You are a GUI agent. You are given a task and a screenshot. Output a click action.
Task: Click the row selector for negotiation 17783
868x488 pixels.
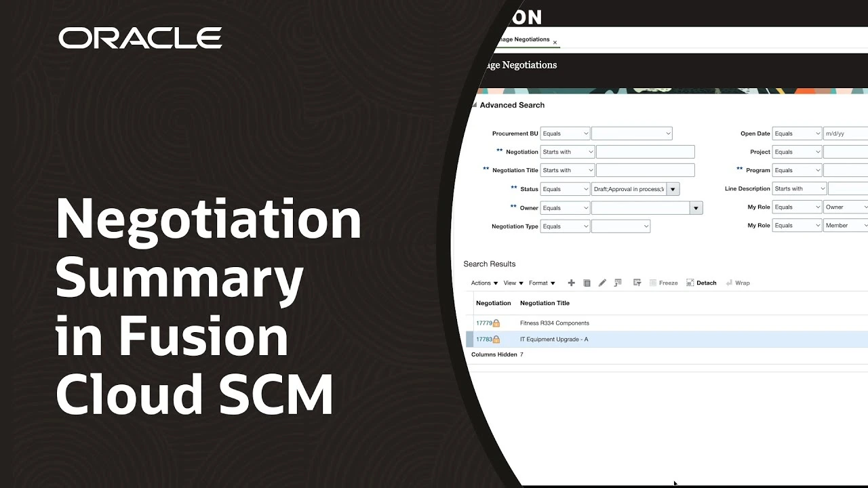pos(470,340)
